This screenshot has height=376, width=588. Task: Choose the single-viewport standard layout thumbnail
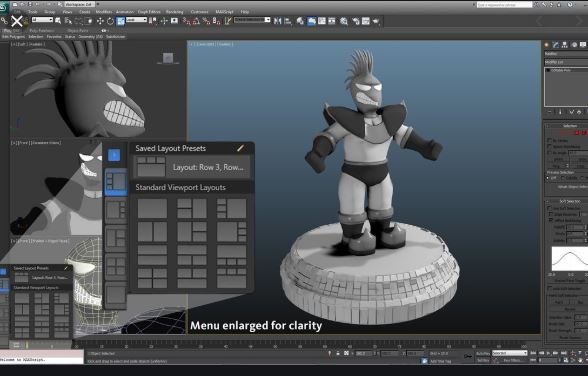click(x=152, y=208)
